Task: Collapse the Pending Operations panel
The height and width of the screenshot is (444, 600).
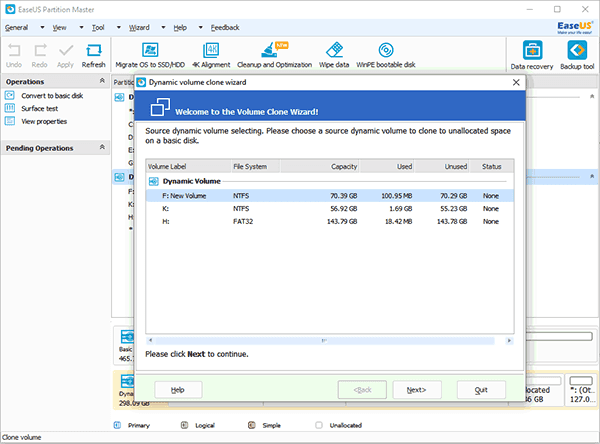Action: [102, 148]
